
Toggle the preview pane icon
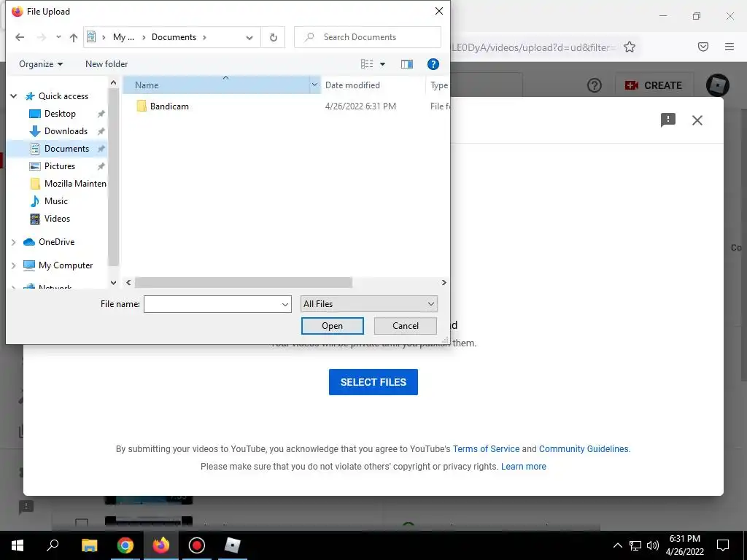click(407, 64)
